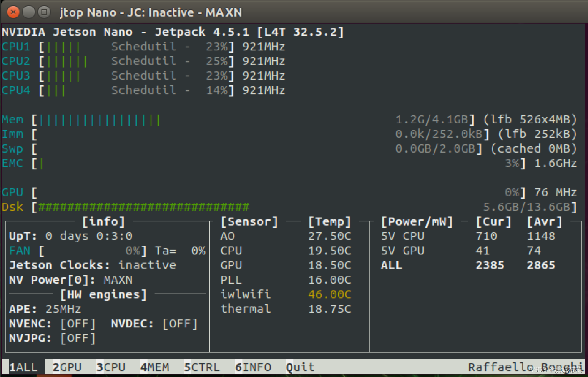
Task: Click the 5V GPU power row
Action: [x=461, y=251]
